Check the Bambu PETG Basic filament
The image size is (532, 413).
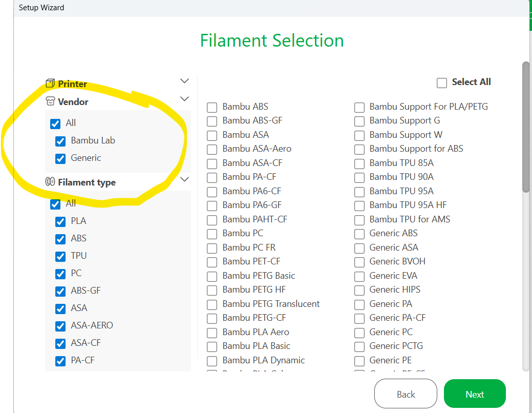click(212, 277)
